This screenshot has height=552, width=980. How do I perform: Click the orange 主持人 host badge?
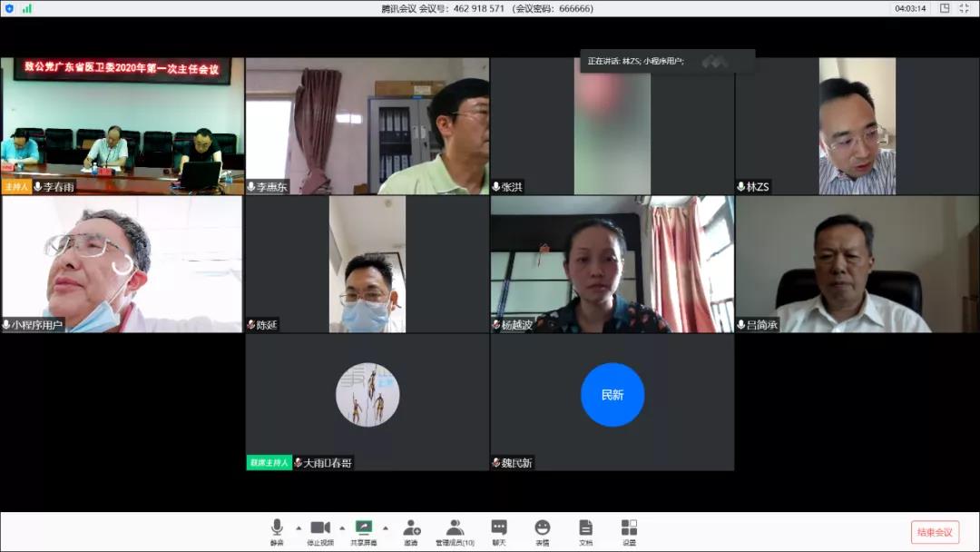click(x=16, y=186)
